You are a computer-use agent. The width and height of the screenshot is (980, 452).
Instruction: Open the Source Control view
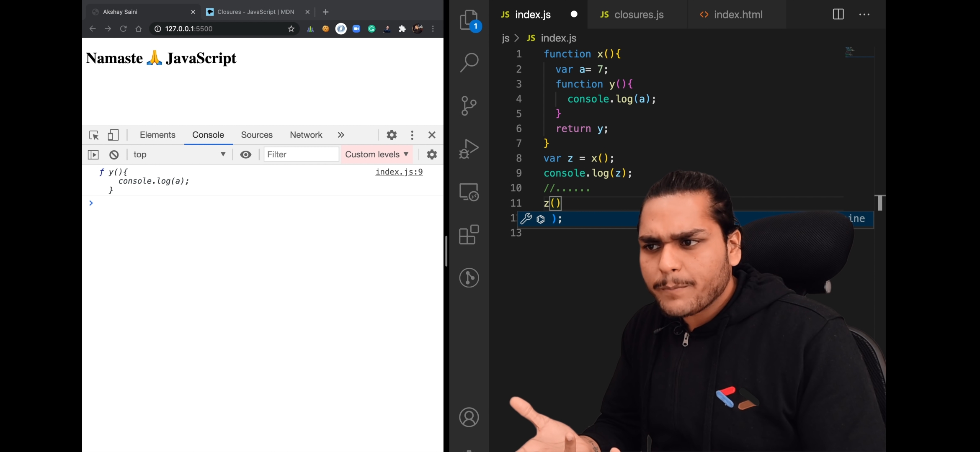pos(469,105)
